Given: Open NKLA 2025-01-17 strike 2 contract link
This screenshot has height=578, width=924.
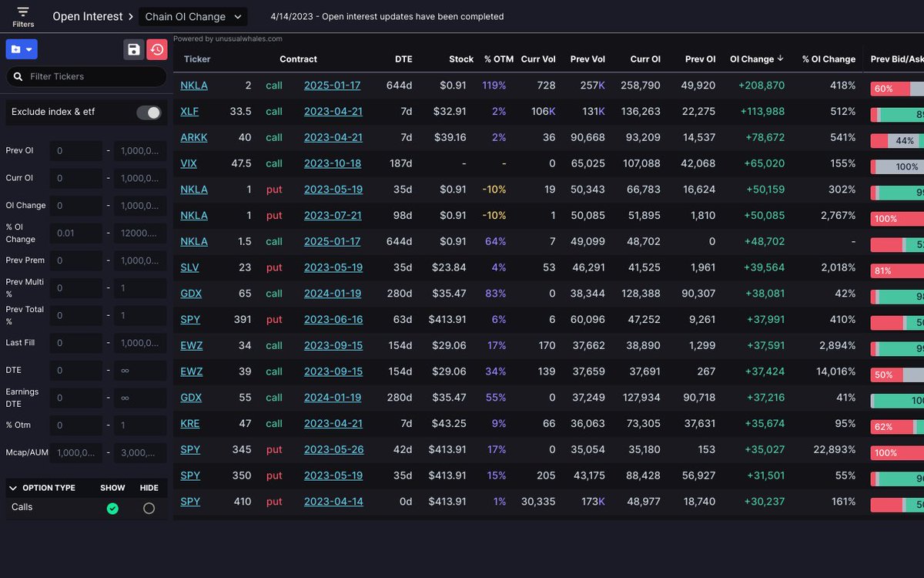Looking at the screenshot, I should [333, 86].
